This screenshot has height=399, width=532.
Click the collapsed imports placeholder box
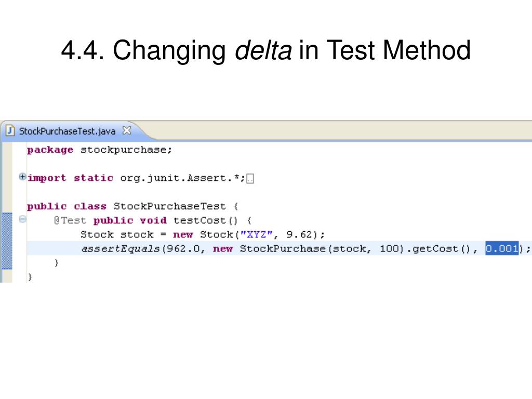click(x=250, y=179)
